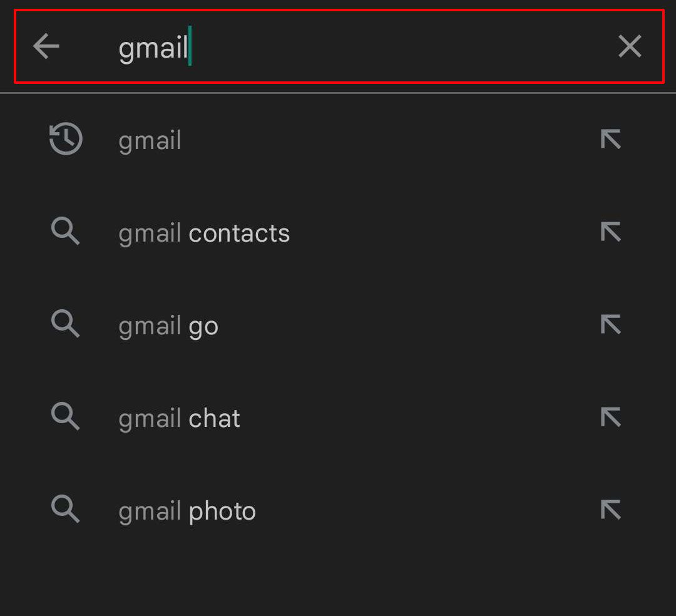Tap magnifier icon next to gmail contacts
This screenshot has width=676, height=616.
click(x=66, y=232)
